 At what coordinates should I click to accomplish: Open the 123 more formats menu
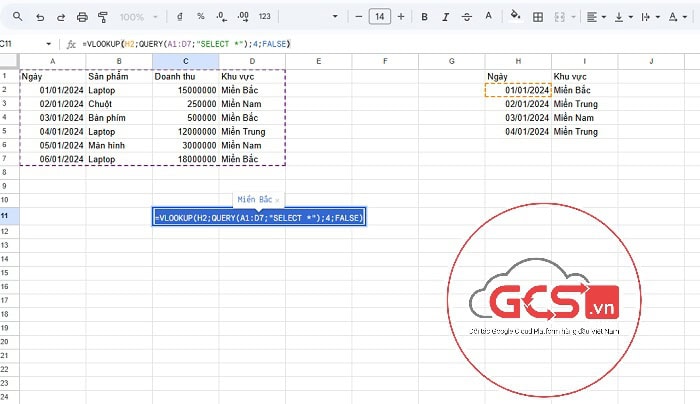pos(264,17)
